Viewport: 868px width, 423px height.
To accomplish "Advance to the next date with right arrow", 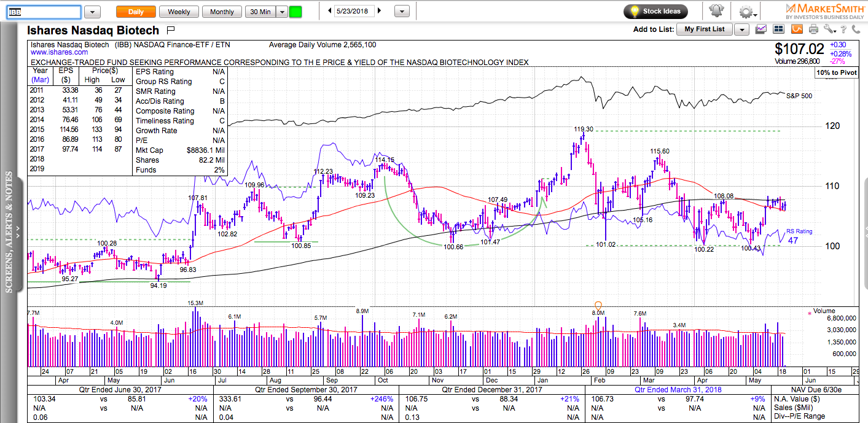I will coord(379,11).
